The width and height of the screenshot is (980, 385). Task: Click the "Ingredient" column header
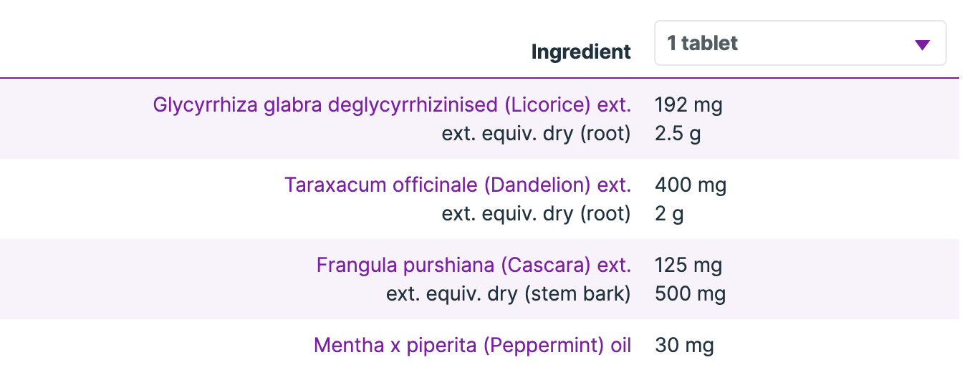[x=581, y=52]
